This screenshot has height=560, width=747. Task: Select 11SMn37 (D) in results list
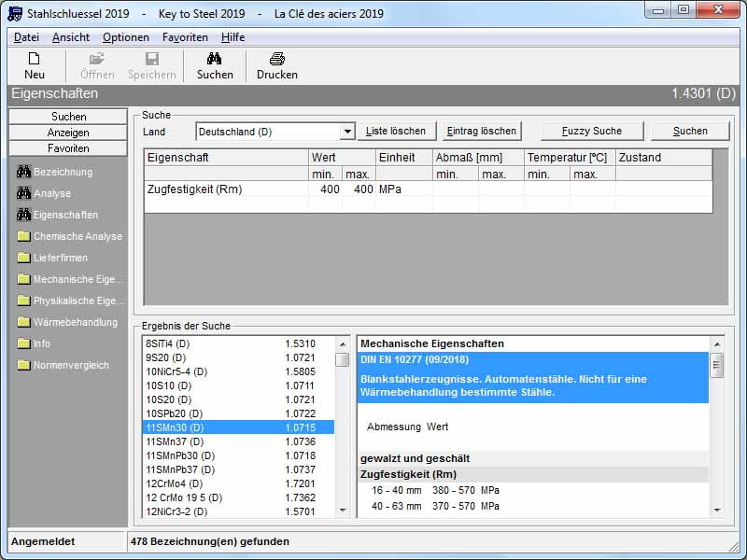(238, 441)
